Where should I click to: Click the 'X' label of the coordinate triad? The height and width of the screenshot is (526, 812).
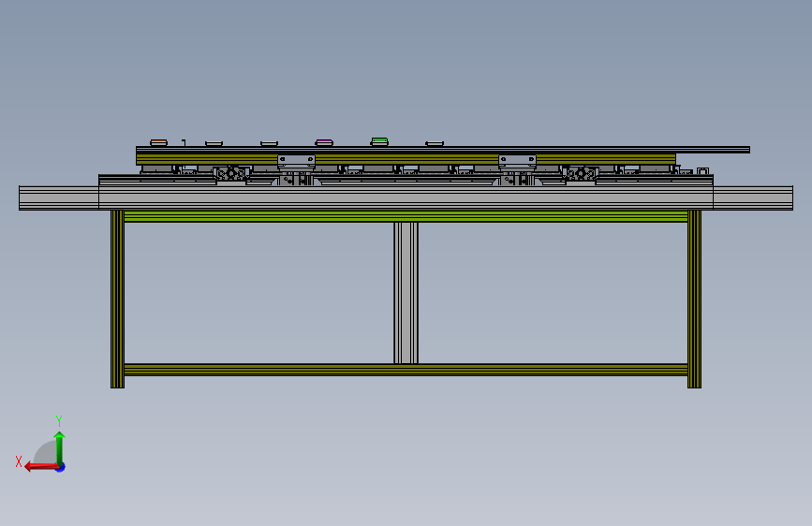click(19, 461)
